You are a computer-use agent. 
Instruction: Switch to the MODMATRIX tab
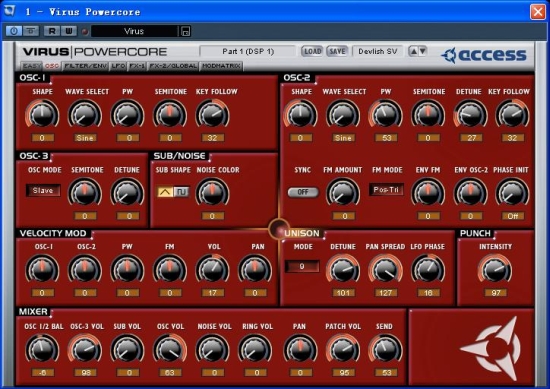[221, 66]
